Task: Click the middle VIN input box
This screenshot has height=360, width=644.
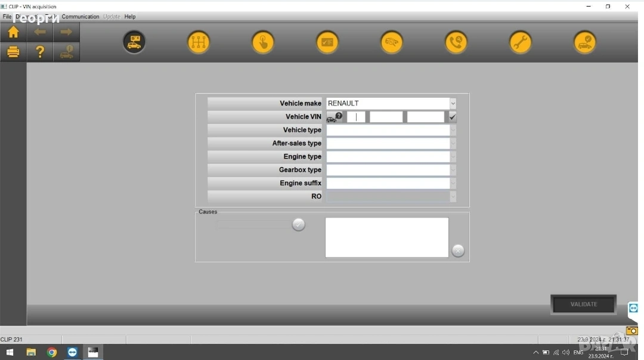Action: [386, 117]
